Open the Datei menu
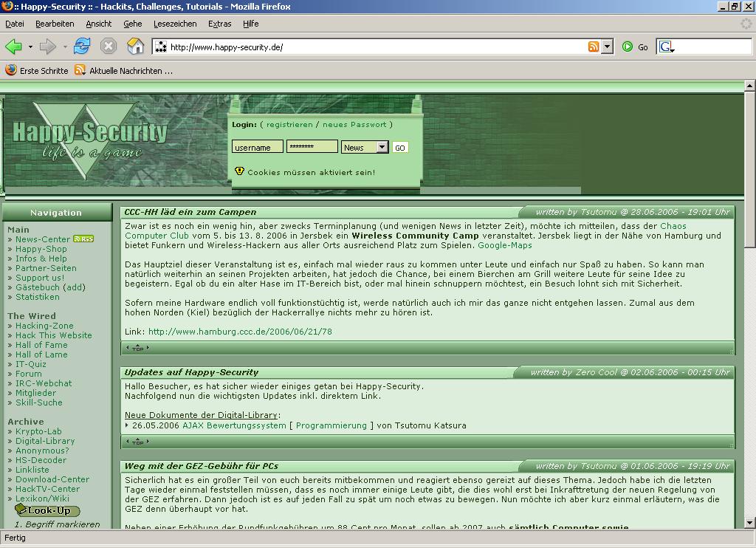Image resolution: width=756 pixels, height=548 pixels. click(x=15, y=24)
